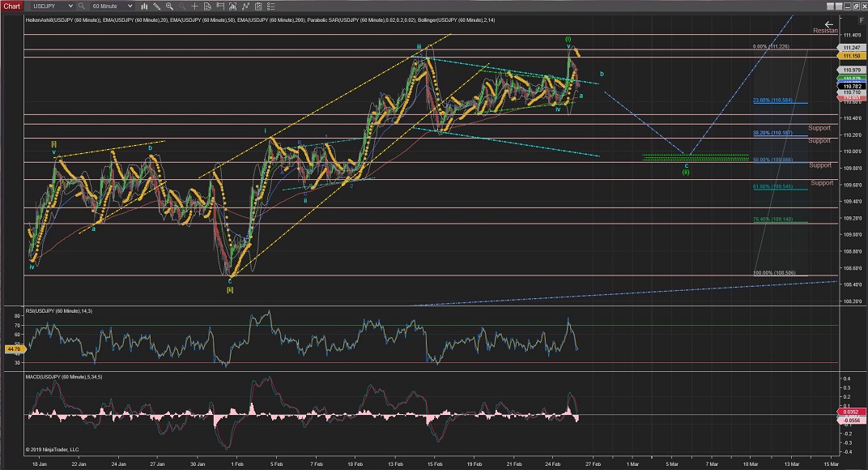The height and width of the screenshot is (470, 868).
Task: Select the red Chart tab
Action: [x=12, y=6]
